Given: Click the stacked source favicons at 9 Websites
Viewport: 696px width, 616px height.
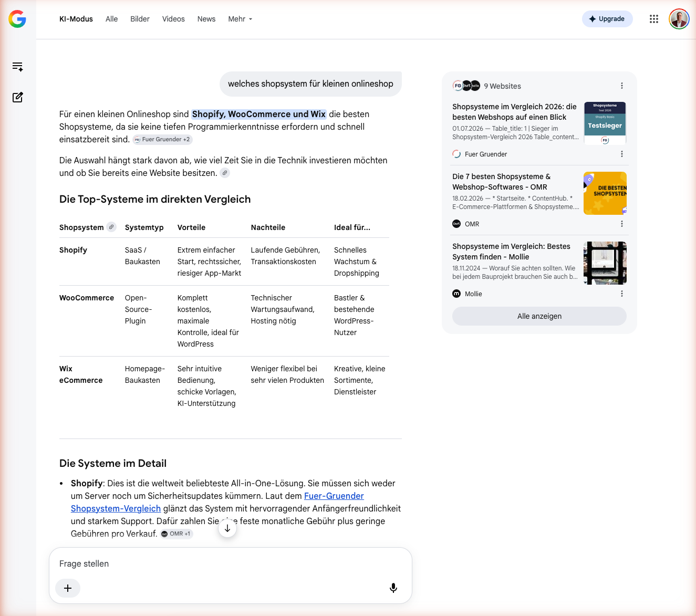Looking at the screenshot, I should coord(466,86).
